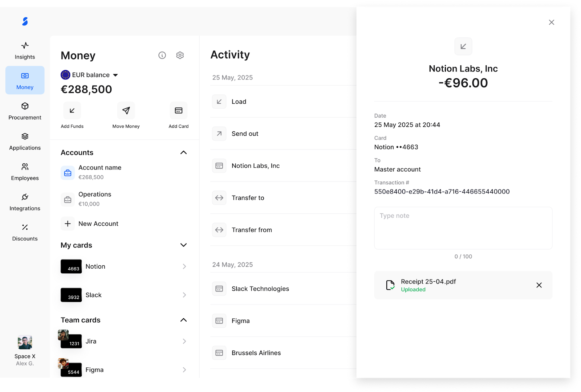The height and width of the screenshot is (392, 581).
Task: Expand the Figma team card row arrow
Action: pyautogui.click(x=184, y=370)
